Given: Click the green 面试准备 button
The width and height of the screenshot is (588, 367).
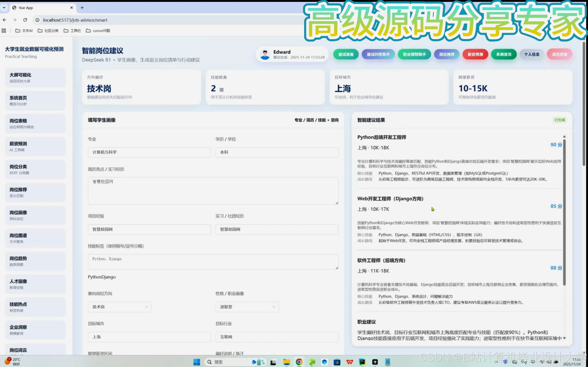Looking at the screenshot, I should (346, 54).
